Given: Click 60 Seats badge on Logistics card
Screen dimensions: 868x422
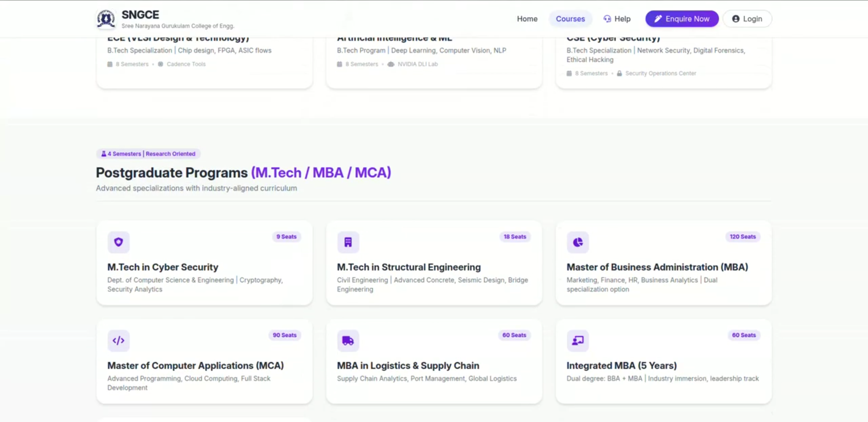Looking at the screenshot, I should 514,335.
